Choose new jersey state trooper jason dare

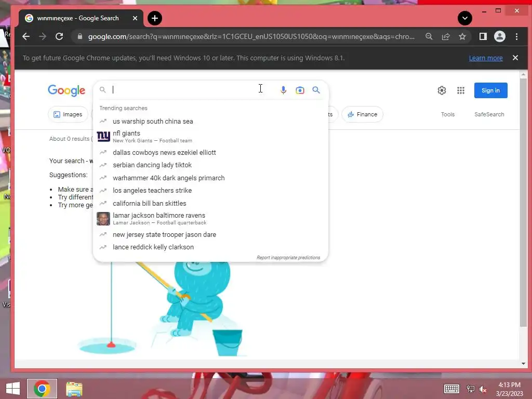pos(210,235)
